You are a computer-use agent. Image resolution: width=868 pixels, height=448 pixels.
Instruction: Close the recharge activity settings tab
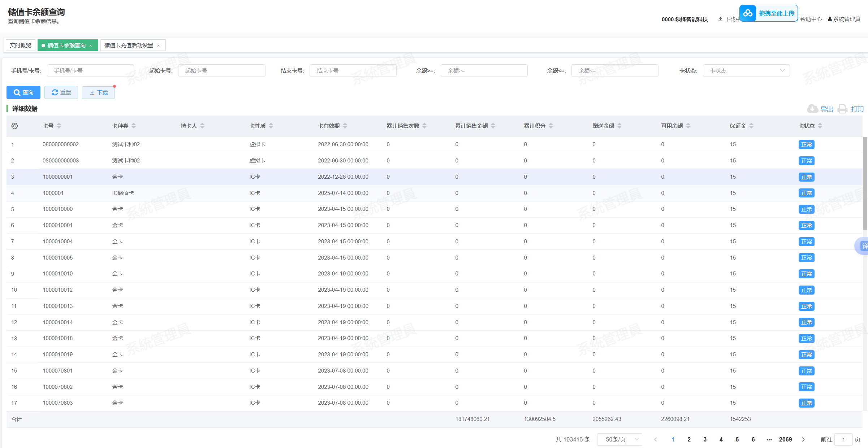click(x=158, y=45)
